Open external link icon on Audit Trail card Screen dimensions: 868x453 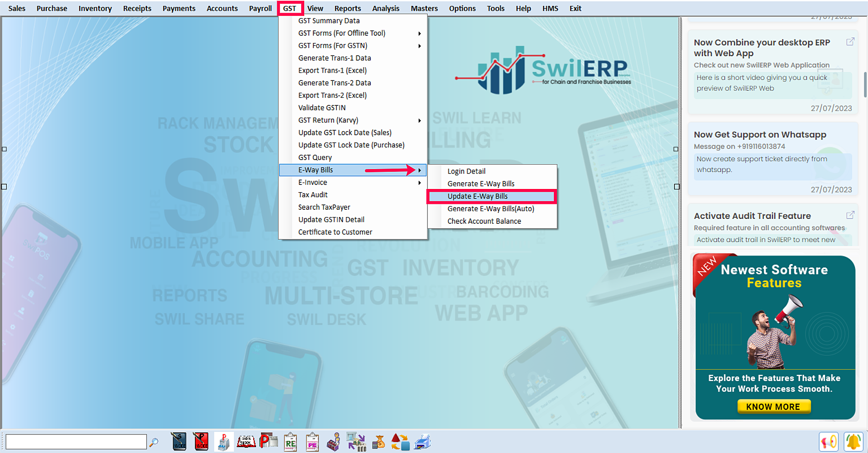[x=850, y=215]
